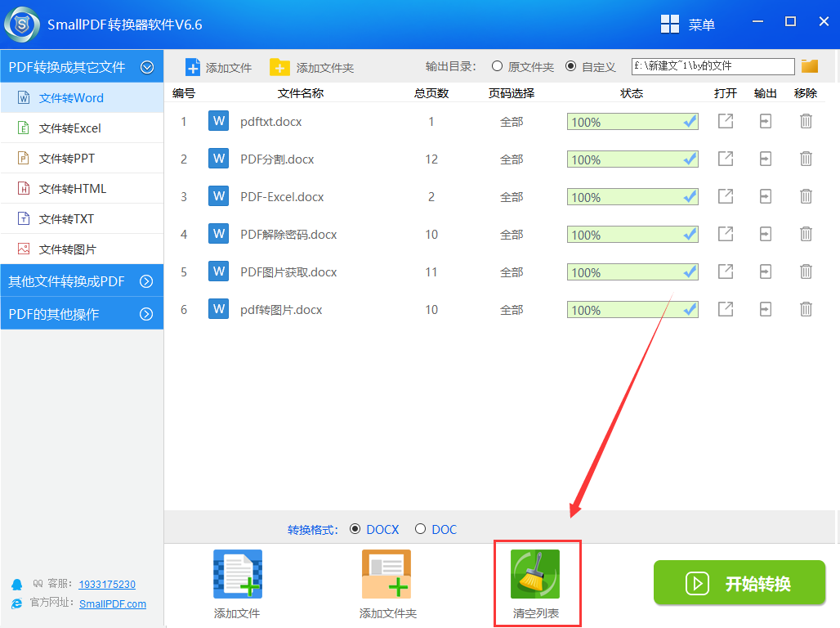The height and width of the screenshot is (628, 840).
Task: Click the output directory path field
Action: click(x=713, y=66)
